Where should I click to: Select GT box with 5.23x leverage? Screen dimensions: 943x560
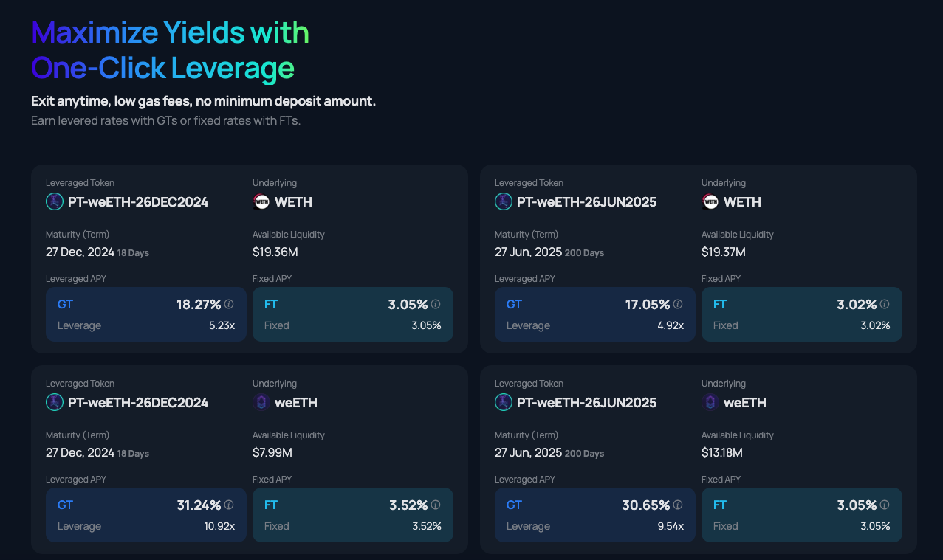point(146,314)
